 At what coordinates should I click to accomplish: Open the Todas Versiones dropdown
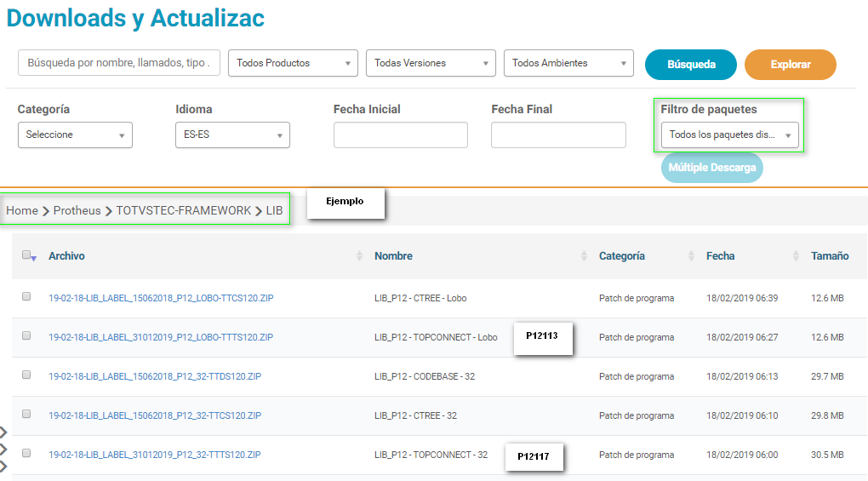pos(431,63)
